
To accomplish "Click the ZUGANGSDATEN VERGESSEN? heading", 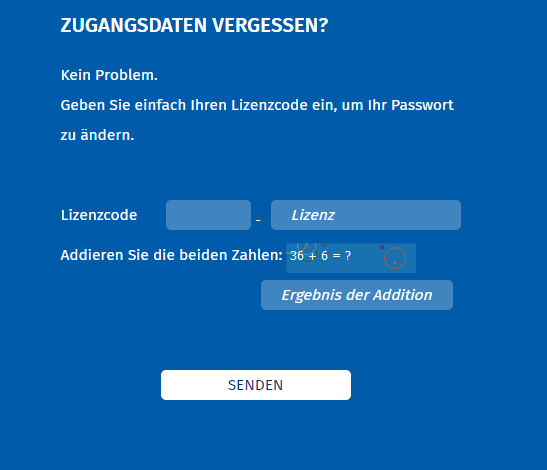I will click(x=194, y=25).
